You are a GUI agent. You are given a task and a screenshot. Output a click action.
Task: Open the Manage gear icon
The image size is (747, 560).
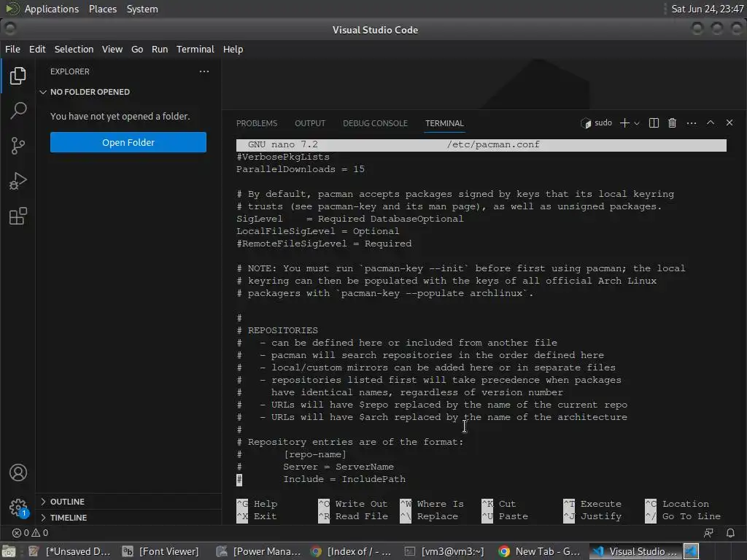click(x=18, y=507)
